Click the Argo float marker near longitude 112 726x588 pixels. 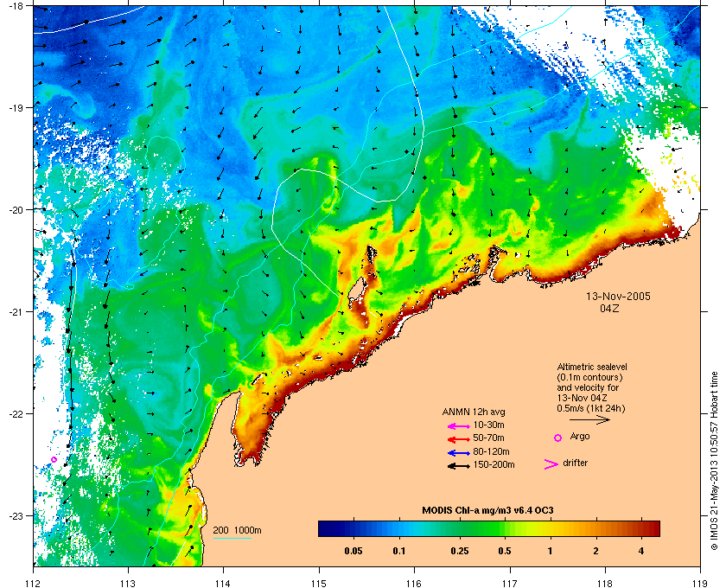(54, 460)
